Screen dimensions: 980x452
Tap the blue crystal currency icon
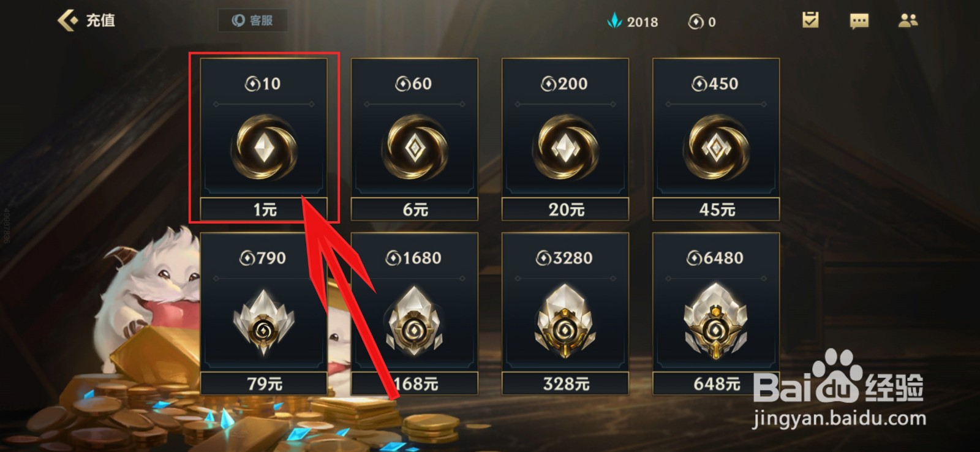coord(614,21)
